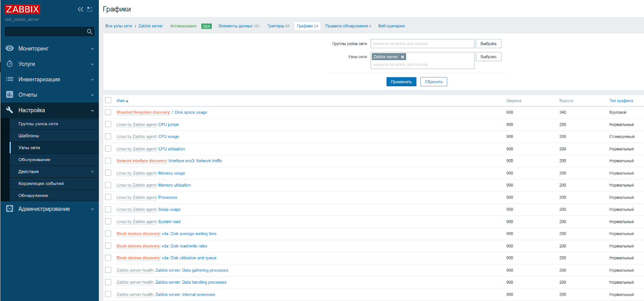
Task: Open the Memory utilization graph link
Action: [x=175, y=185]
